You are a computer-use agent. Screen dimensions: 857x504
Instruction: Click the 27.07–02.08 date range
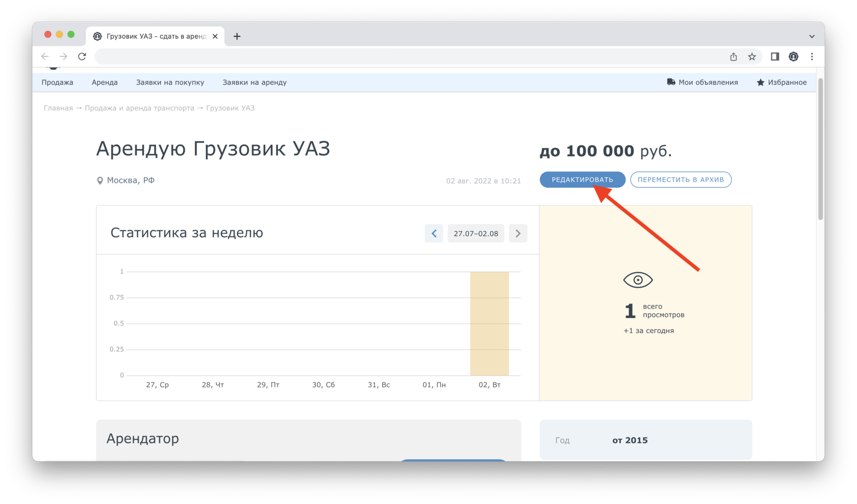pos(476,234)
